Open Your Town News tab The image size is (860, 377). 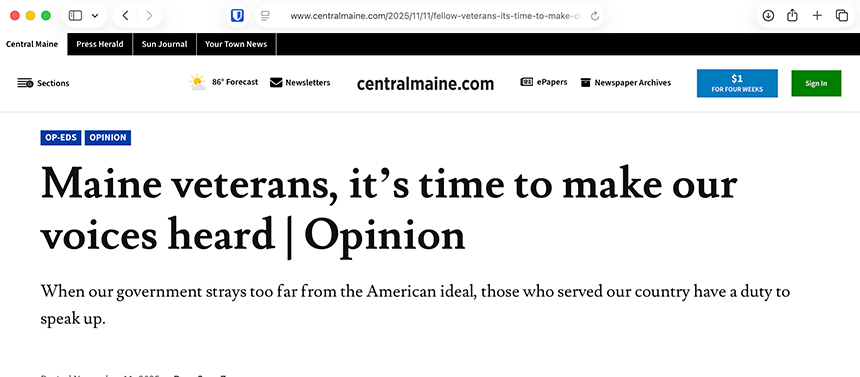point(236,44)
